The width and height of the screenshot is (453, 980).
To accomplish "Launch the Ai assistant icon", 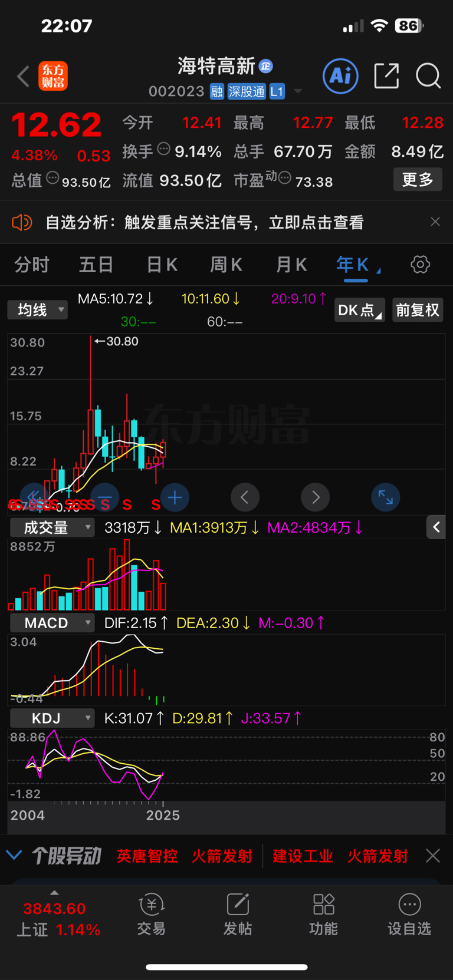I will coord(340,76).
